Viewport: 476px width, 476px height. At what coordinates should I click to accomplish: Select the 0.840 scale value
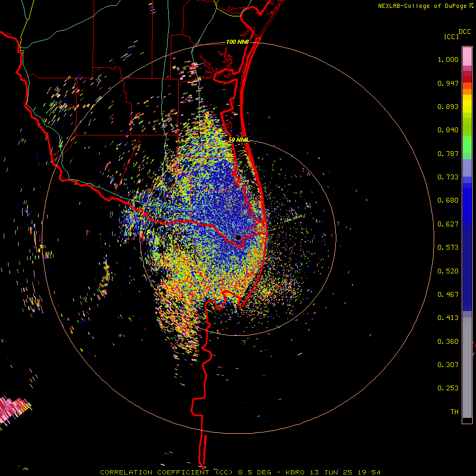pyautogui.click(x=448, y=130)
